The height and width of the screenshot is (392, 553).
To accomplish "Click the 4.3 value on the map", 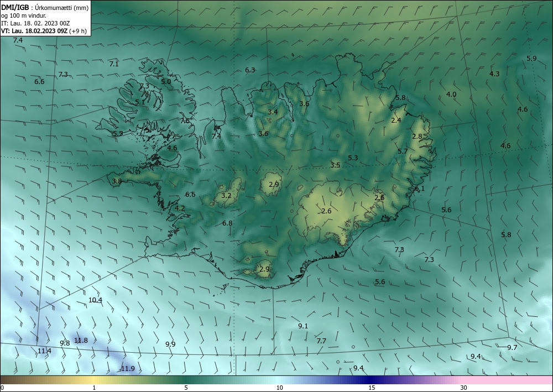I will 494,74.
